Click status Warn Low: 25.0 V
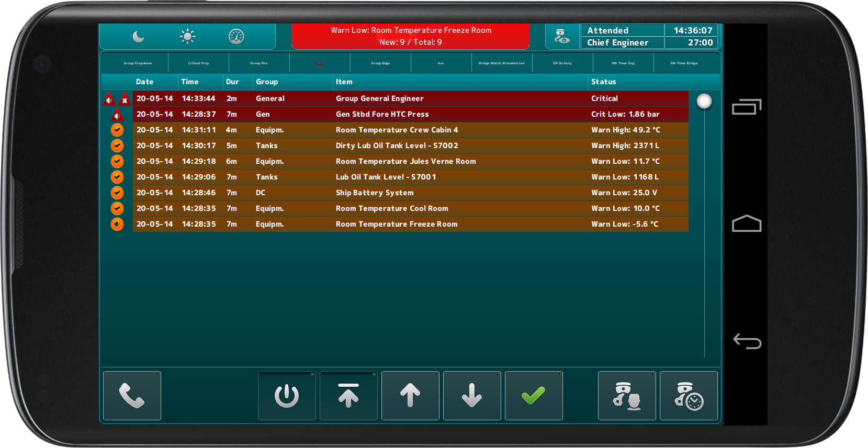Screen dimensions: 868x448 pos(624,193)
